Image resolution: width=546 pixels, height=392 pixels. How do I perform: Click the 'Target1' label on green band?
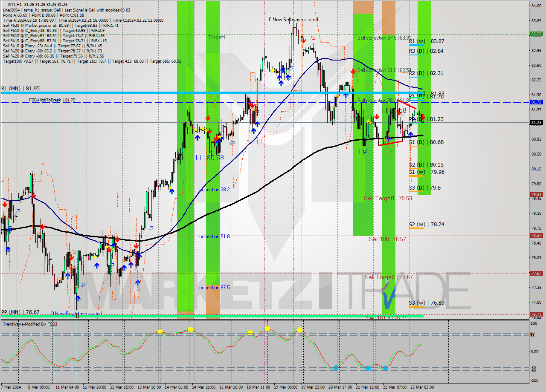point(217,37)
